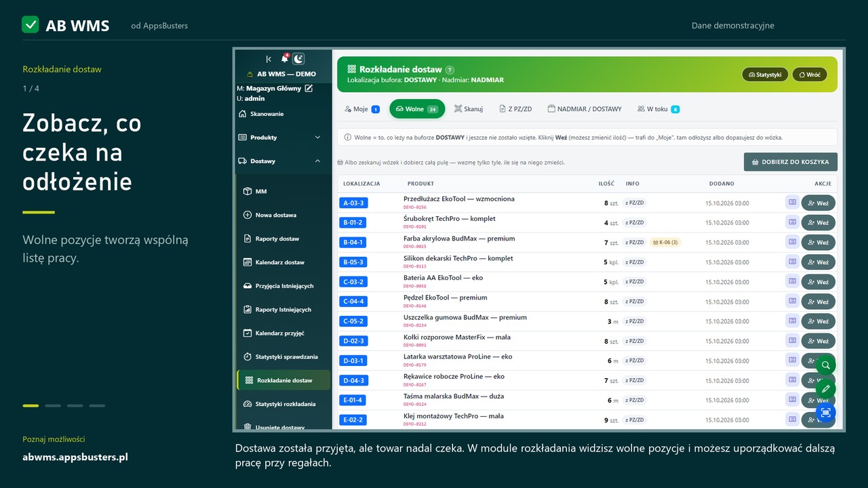
Task: Click Weź for Pędzel EkoTool row
Action: pyautogui.click(x=818, y=302)
